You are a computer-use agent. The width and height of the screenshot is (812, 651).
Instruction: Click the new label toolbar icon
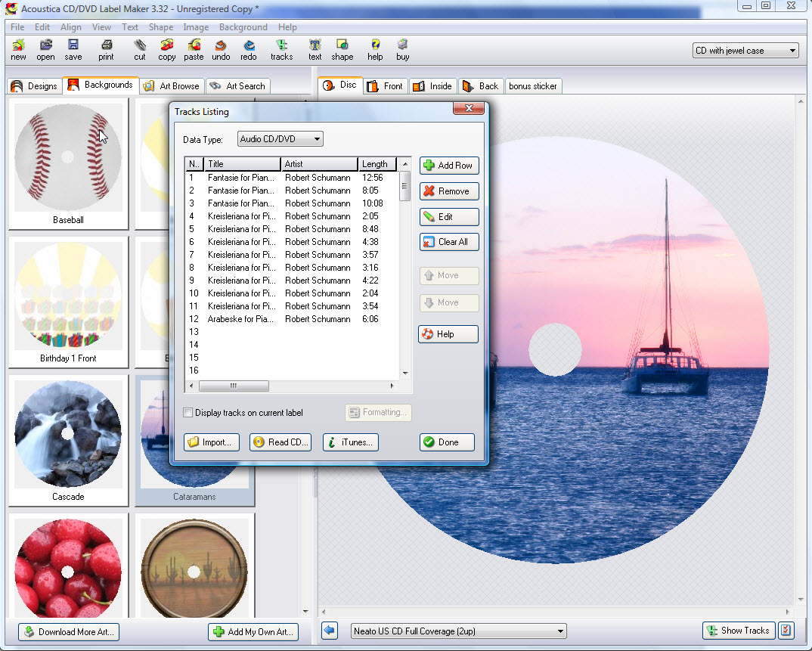pos(19,50)
